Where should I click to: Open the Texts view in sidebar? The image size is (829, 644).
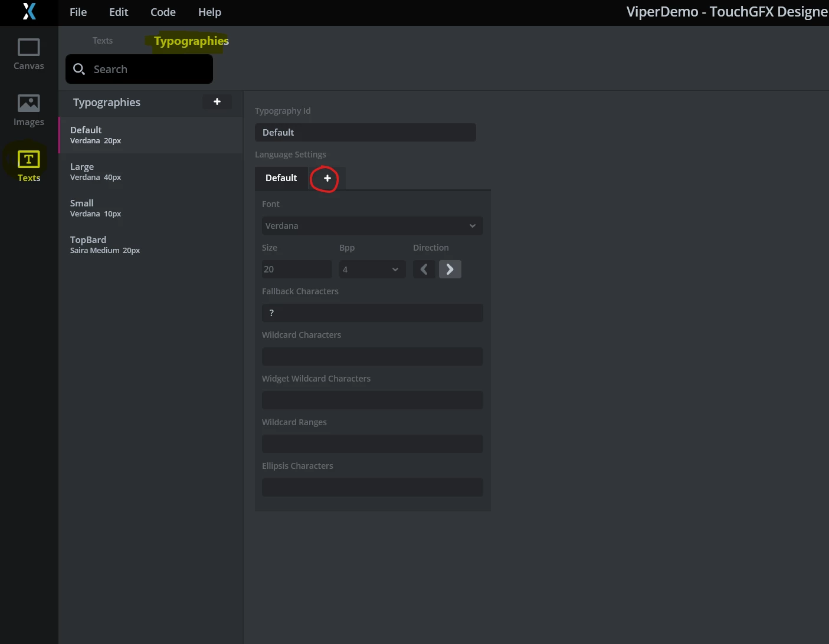click(x=29, y=166)
